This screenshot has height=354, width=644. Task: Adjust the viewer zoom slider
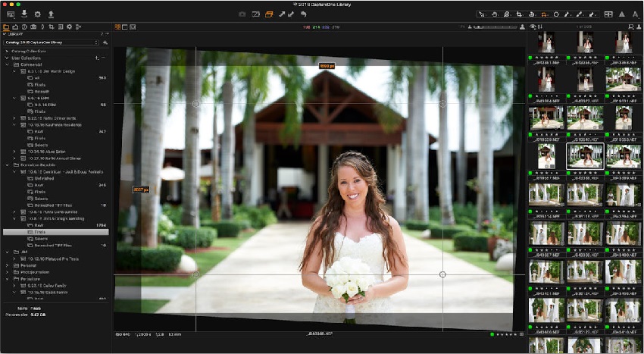pyautogui.click(x=496, y=27)
